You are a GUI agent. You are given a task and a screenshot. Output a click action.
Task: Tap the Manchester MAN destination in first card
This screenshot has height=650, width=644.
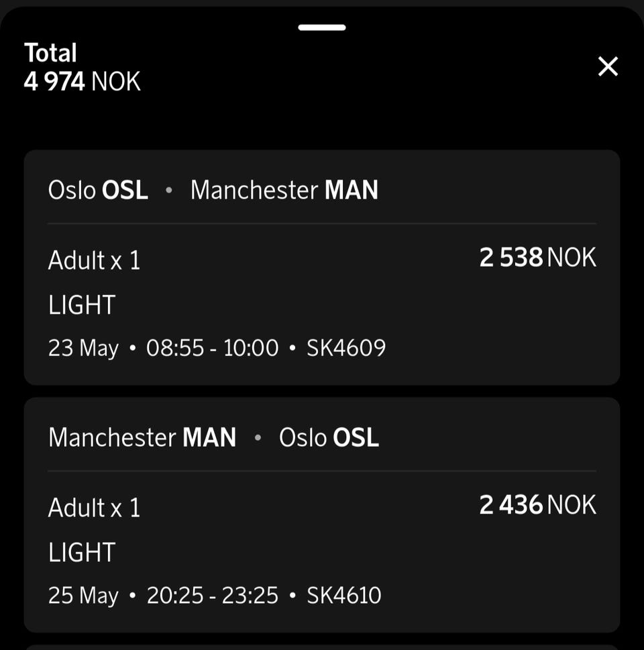click(284, 191)
